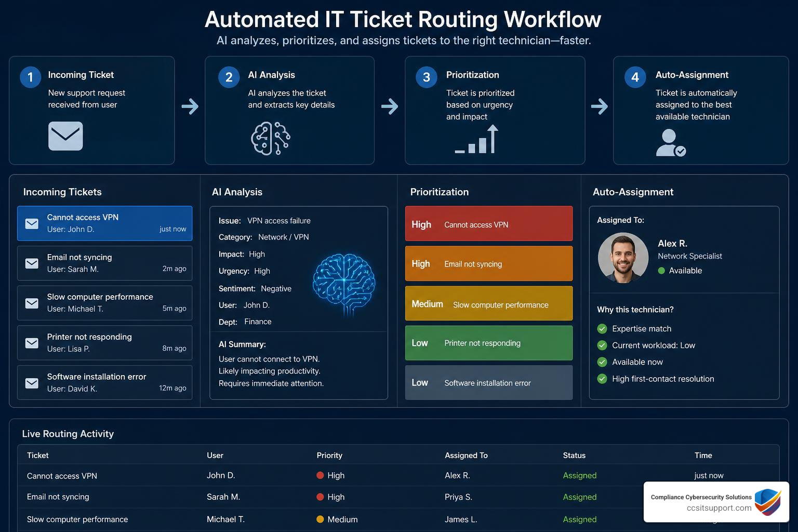Click mail icon on Printer not responding ticket
The image size is (798, 532).
[x=32, y=343]
